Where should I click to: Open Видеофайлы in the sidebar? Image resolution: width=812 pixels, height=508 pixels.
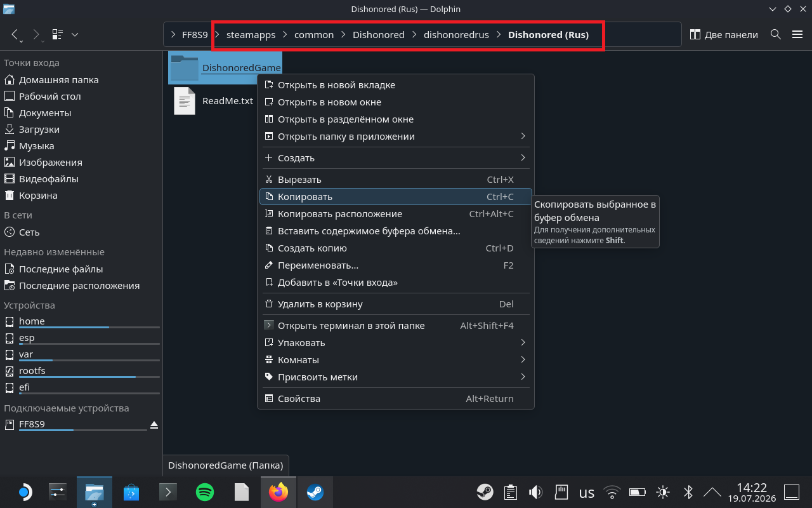(81, 179)
